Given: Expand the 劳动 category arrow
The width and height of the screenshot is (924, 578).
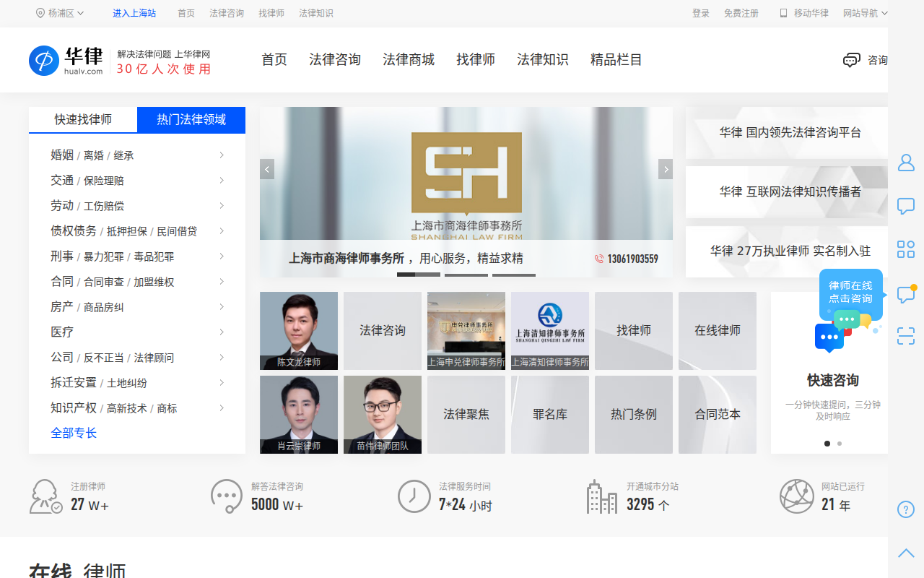Looking at the screenshot, I should click(222, 206).
